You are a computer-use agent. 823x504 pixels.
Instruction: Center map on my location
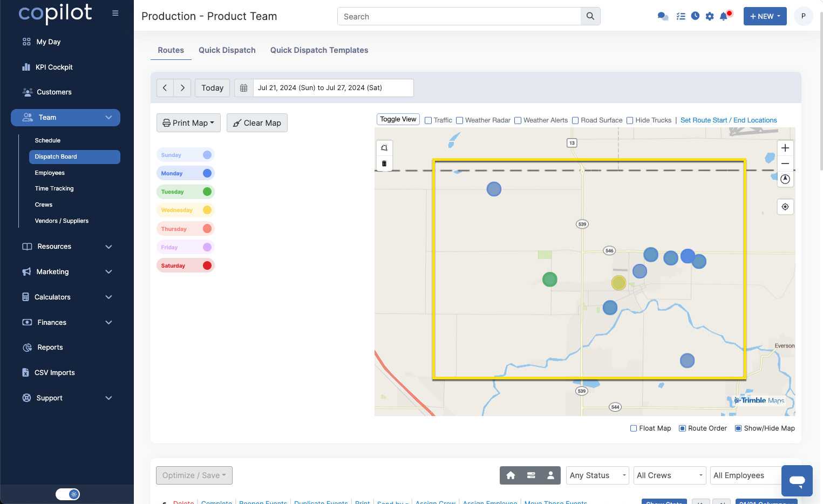coord(785,207)
